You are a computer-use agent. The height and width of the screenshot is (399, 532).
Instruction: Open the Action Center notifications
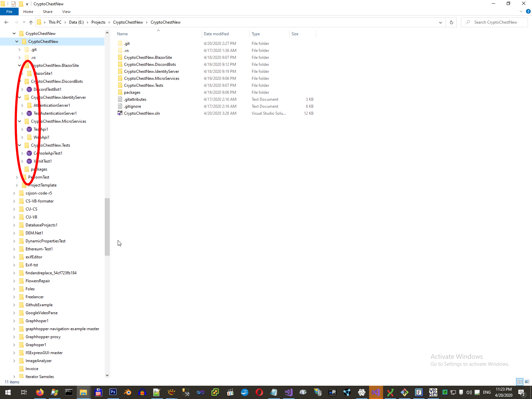click(x=522, y=392)
